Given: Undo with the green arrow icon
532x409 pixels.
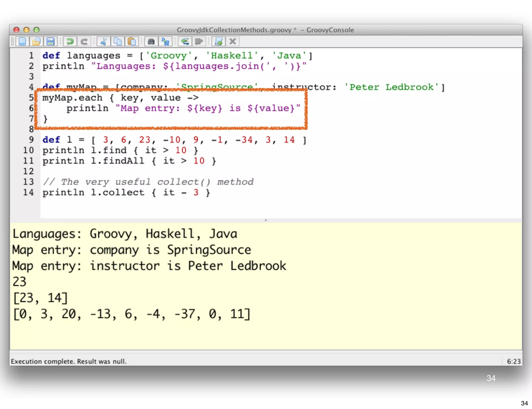Looking at the screenshot, I should pyautogui.click(x=70, y=42).
